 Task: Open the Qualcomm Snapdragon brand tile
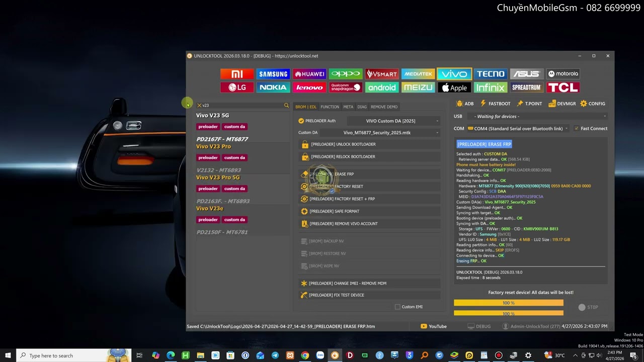(346, 87)
